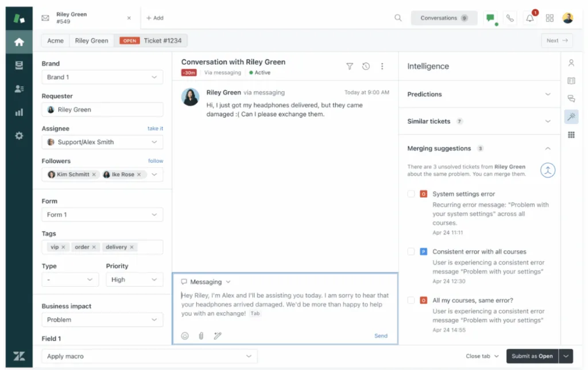Insert an emoji in the reply composer
Screen dimensions: 588x370
click(184, 336)
